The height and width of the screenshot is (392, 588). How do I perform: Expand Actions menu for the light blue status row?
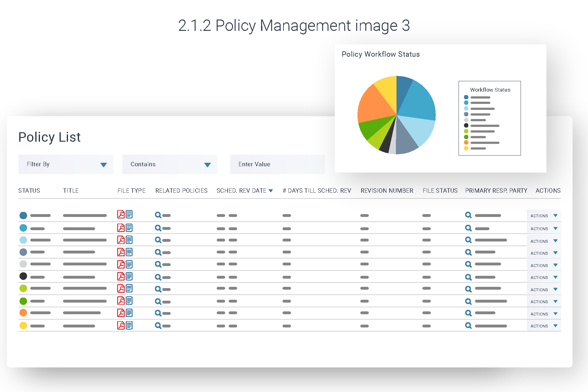544,241
